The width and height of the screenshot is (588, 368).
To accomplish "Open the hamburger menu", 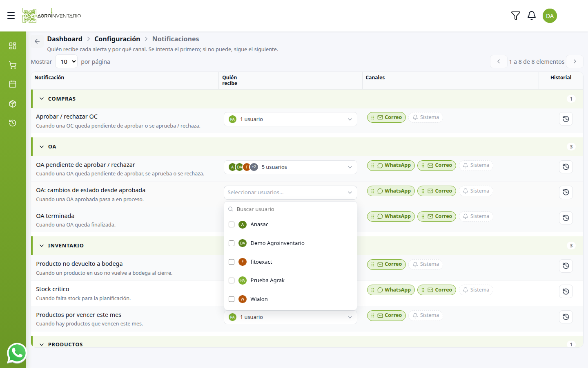I will pos(11,16).
